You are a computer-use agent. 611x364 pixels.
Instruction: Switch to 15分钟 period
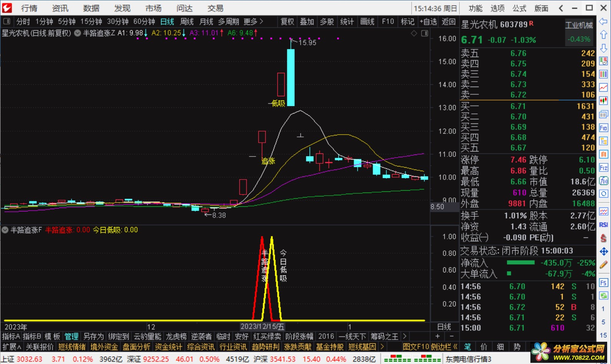(x=91, y=21)
